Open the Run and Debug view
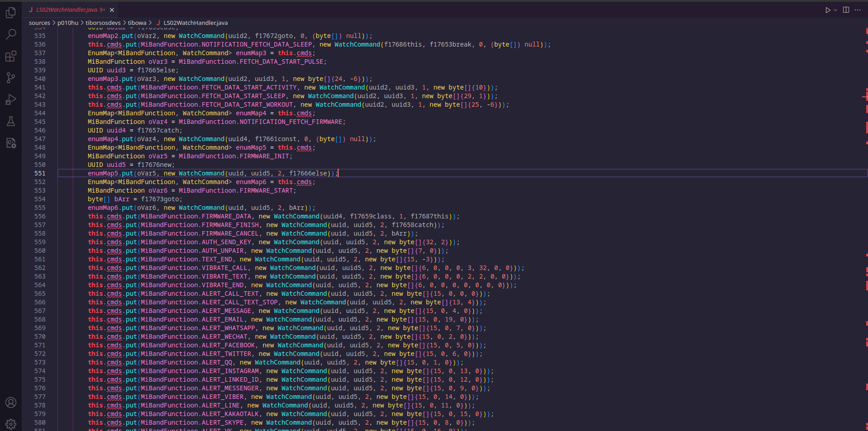The height and width of the screenshot is (431, 868). point(11,99)
